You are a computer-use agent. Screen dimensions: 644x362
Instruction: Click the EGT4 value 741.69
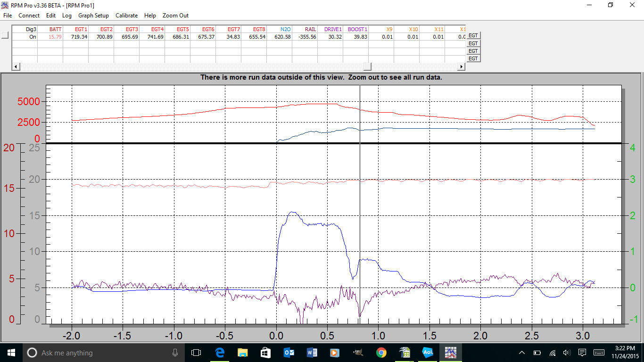[156, 37]
